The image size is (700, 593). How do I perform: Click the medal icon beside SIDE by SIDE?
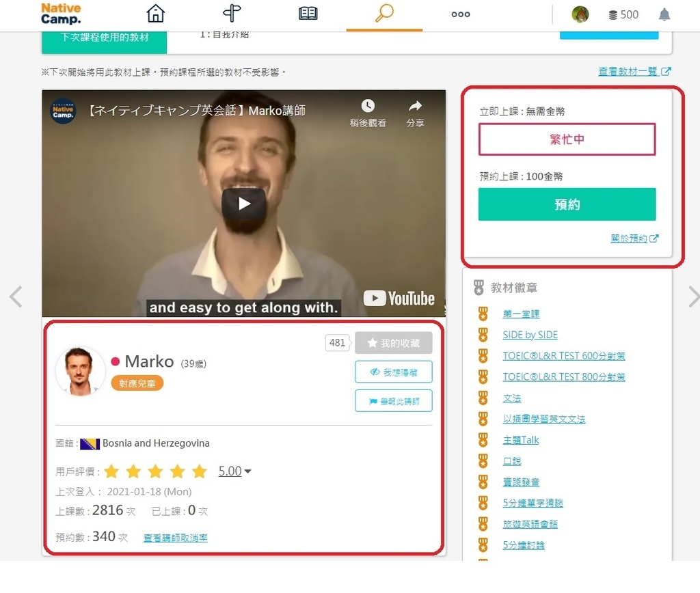pyautogui.click(x=483, y=335)
